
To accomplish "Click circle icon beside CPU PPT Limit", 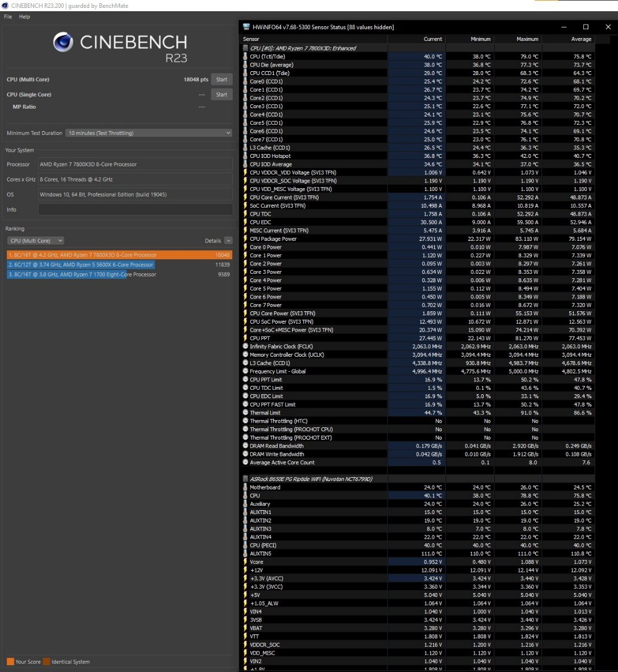I will click(245, 380).
